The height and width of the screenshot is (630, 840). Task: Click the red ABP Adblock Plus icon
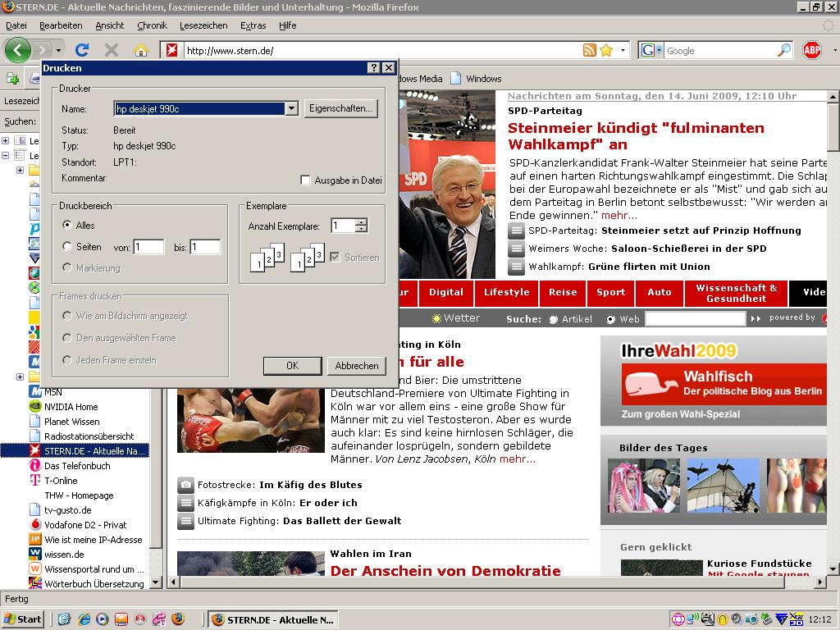click(x=811, y=50)
